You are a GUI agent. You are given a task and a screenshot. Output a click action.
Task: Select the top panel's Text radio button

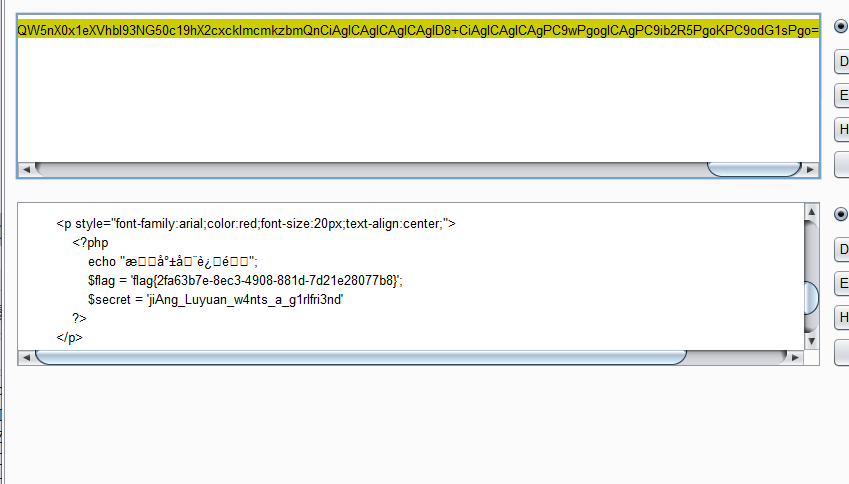pyautogui.click(x=841, y=28)
